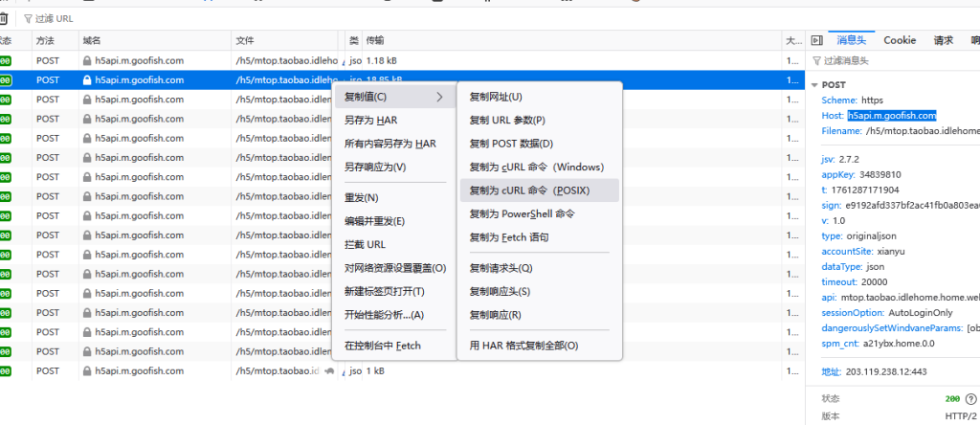Image resolution: width=980 pixels, height=425 pixels.
Task: Sort by the 域名 column header
Action: point(155,40)
